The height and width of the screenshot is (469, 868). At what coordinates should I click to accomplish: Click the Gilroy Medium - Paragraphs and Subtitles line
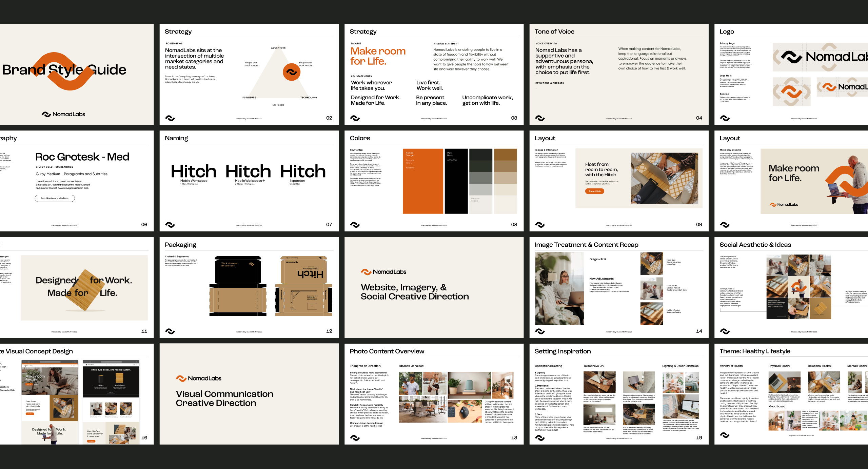[x=72, y=174]
